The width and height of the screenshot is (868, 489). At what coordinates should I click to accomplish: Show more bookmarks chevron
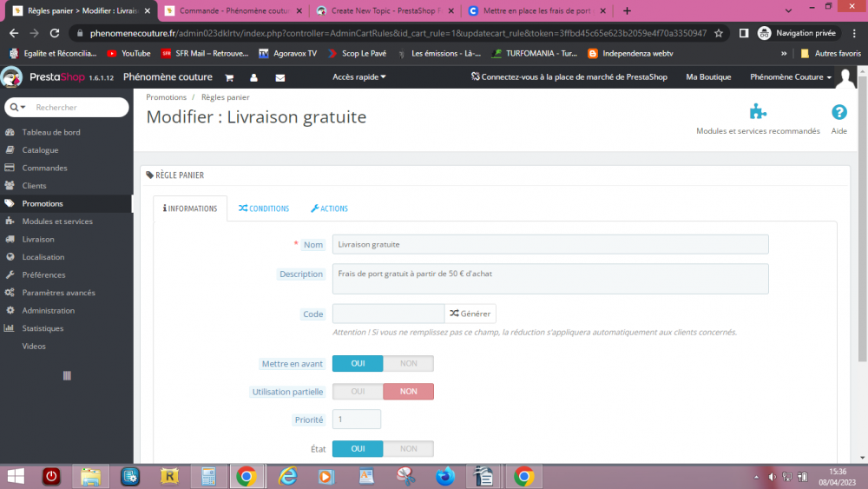pyautogui.click(x=784, y=54)
